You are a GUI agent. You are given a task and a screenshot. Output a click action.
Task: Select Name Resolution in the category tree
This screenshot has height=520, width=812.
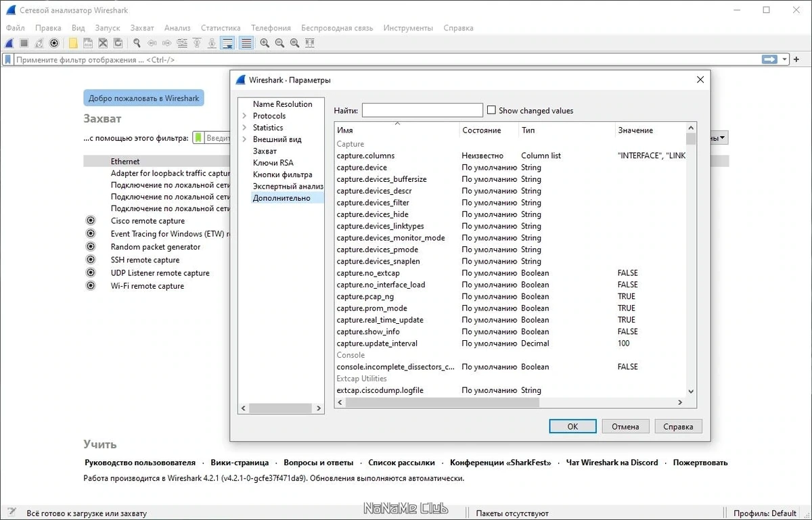282,104
